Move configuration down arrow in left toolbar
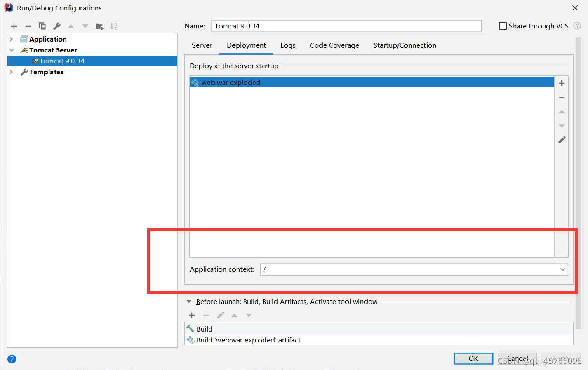Screen dimensions: 588x370 85,26
